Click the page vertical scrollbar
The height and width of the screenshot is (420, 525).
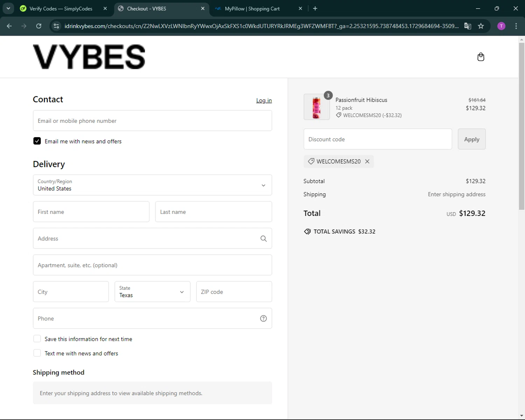pyautogui.click(x=521, y=126)
